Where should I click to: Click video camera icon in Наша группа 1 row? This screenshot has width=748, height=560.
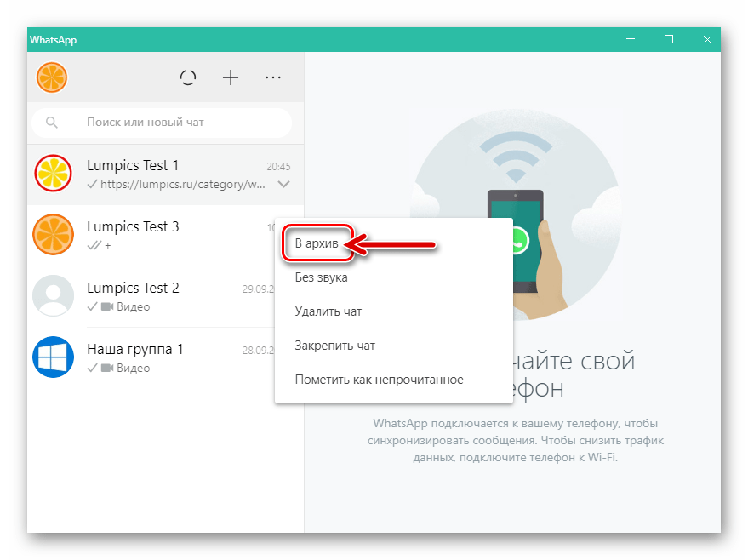tap(107, 369)
